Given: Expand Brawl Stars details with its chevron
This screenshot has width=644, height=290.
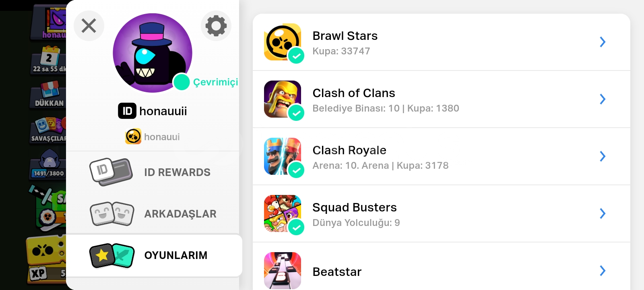Looking at the screenshot, I should pyautogui.click(x=603, y=42).
